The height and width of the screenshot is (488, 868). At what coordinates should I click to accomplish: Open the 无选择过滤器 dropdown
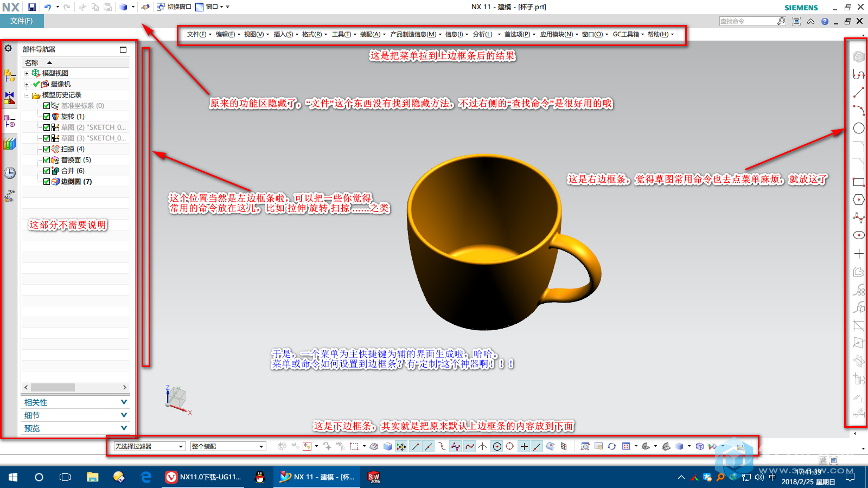coord(149,446)
